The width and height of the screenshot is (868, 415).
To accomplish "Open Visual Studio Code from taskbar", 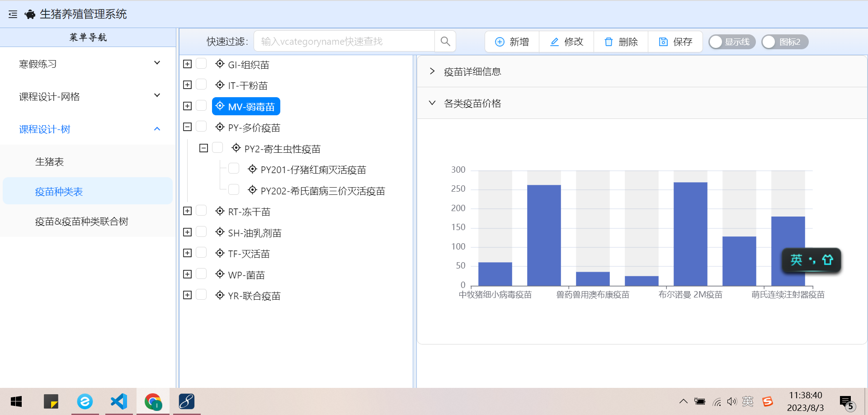I will pos(119,401).
